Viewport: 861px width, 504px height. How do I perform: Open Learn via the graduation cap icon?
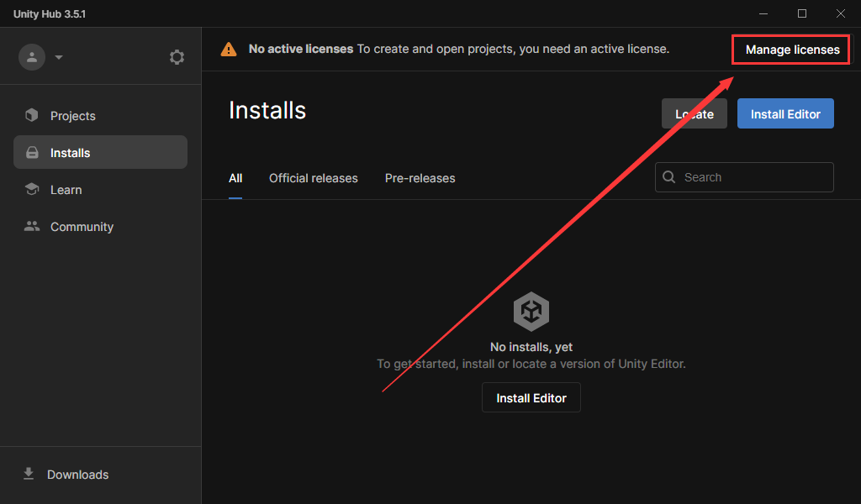pos(32,190)
